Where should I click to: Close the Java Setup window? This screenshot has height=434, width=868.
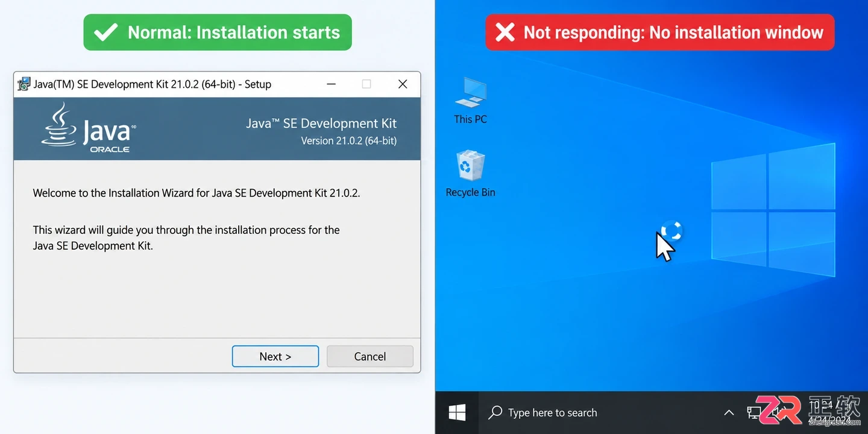[x=403, y=84]
